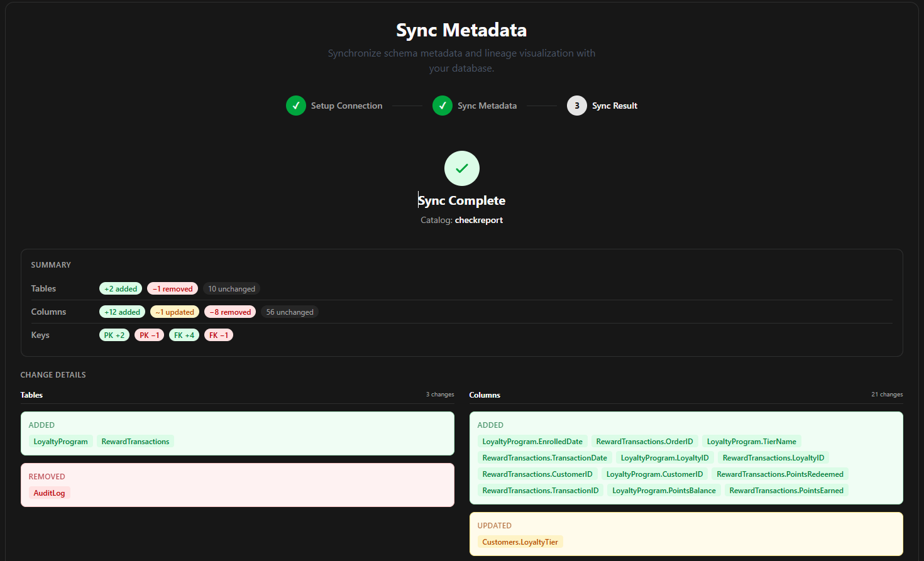Click the '56 unchanged' columns badge
The image size is (924, 561).
(290, 312)
